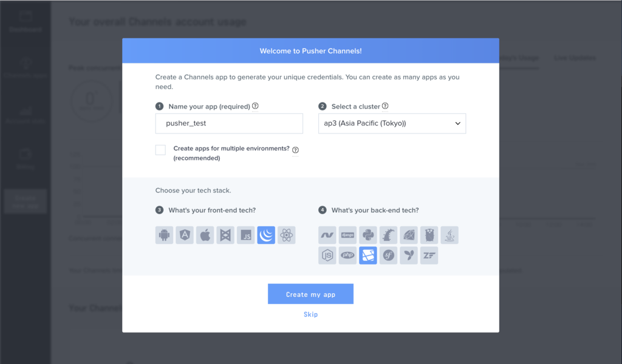This screenshot has width=622, height=364.
Task: Pick the Python back-end icon
Action: [368, 235]
